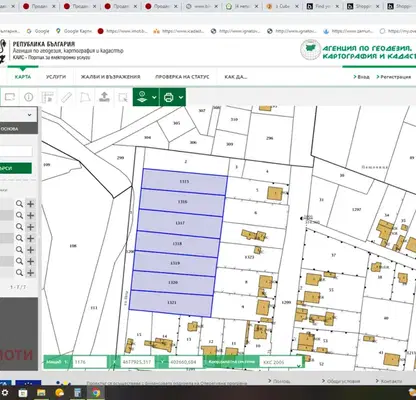This screenshot has width=416, height=400.
Task: Open the coordinate system KKC 2005 dropdown
Action: tap(281, 362)
